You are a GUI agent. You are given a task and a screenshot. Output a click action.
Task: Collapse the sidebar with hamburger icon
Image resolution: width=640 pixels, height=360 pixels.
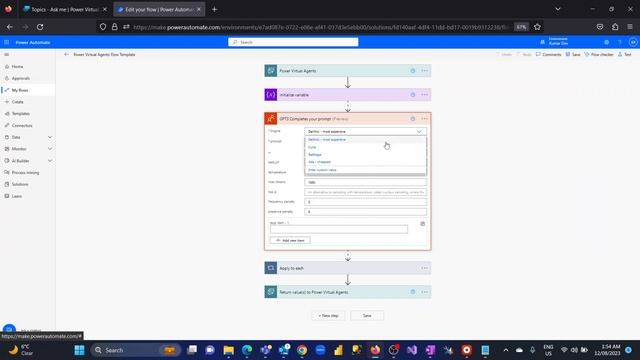click(7, 54)
